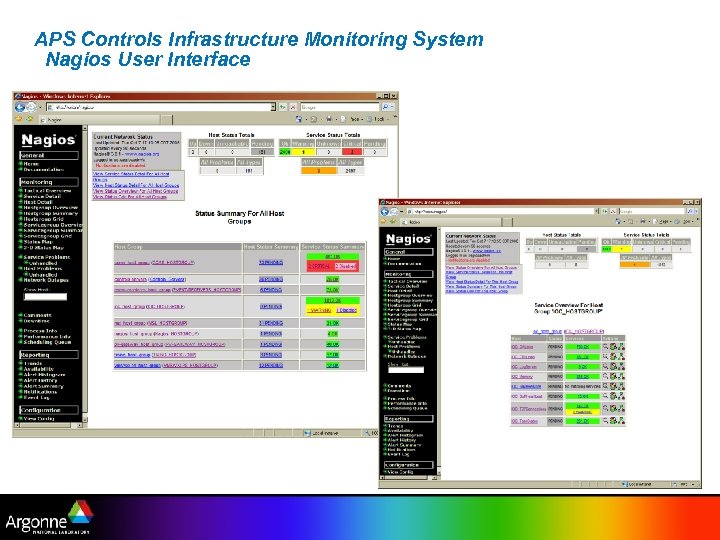Image resolution: width=720 pixels, height=540 pixels.
Task: Click View Host Status Detail For All Host Groups link
Action: tap(136, 186)
